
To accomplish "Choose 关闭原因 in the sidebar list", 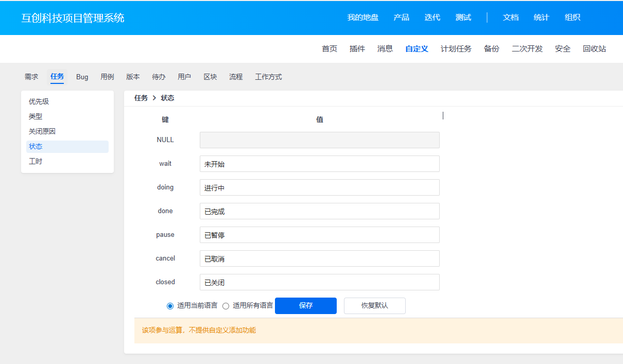I will [x=42, y=132].
